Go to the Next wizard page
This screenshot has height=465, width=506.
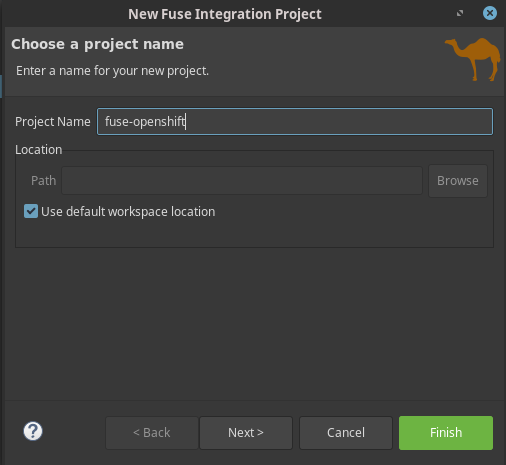click(x=246, y=433)
